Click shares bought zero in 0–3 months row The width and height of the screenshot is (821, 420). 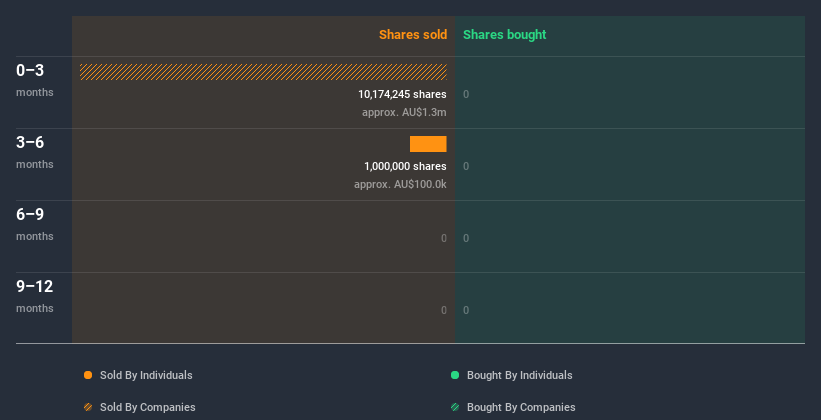pyautogui.click(x=466, y=94)
